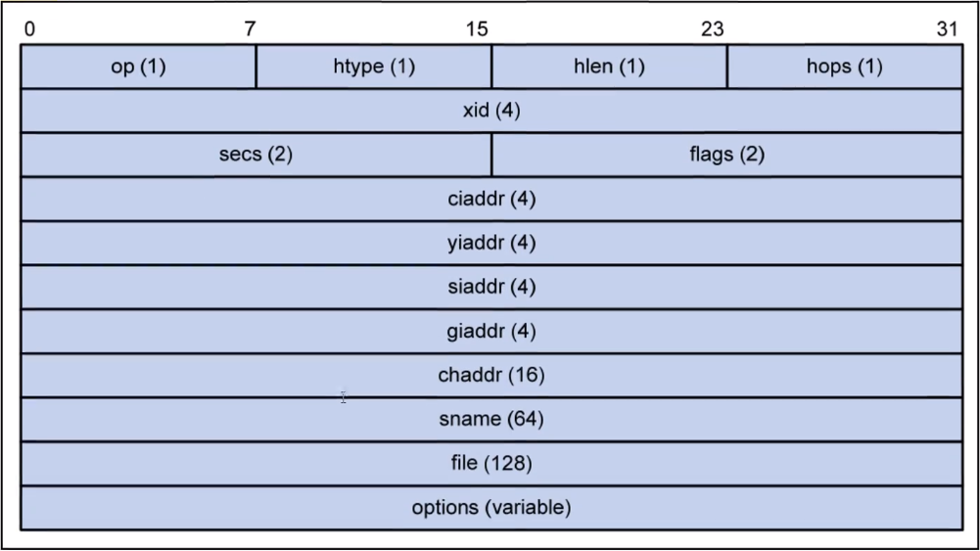
Task: Select the chaddr (16) row
Action: pos(491,375)
